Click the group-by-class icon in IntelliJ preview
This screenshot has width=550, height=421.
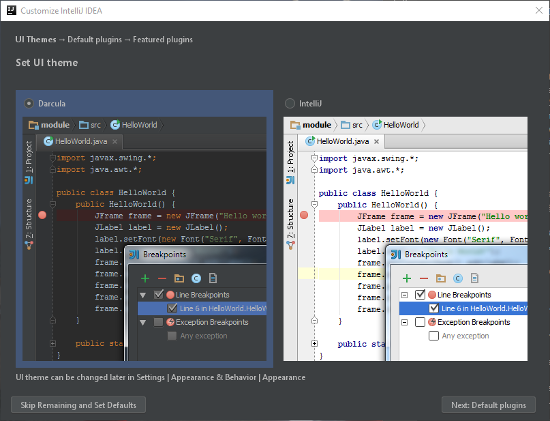(458, 279)
